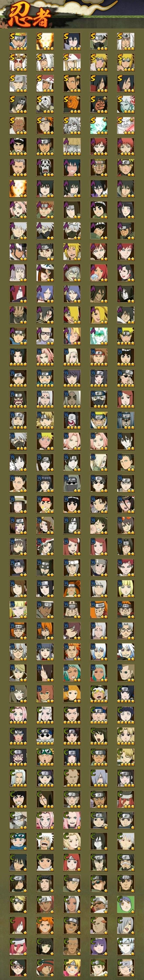Choose Jiraiya portrait with oil-kanji headband
The width and height of the screenshot is (144, 980).
click(x=126, y=41)
